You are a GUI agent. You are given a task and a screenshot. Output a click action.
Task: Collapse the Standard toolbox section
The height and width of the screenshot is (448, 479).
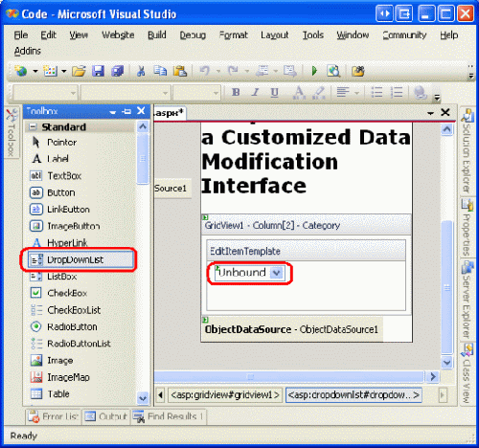coord(33,126)
